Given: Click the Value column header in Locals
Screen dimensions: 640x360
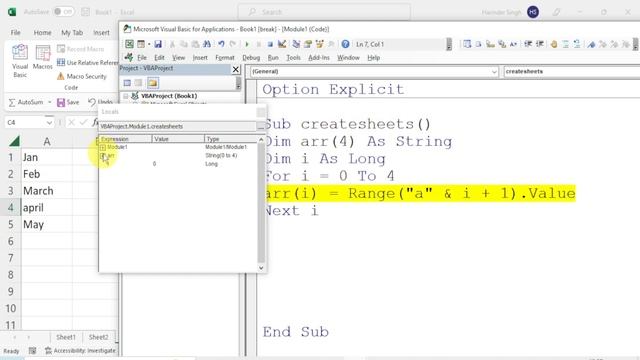Looking at the screenshot, I should click(x=178, y=139).
